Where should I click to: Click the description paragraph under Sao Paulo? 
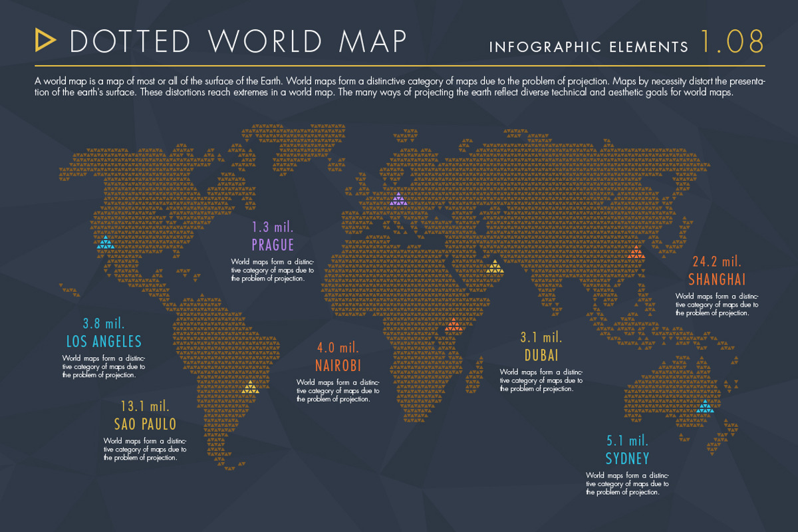click(x=145, y=449)
